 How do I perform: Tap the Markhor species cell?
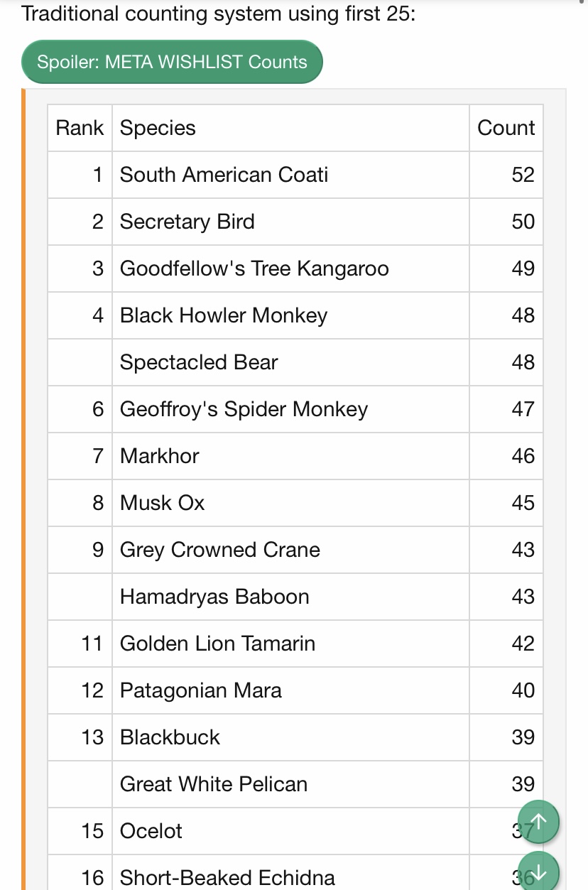click(x=290, y=456)
